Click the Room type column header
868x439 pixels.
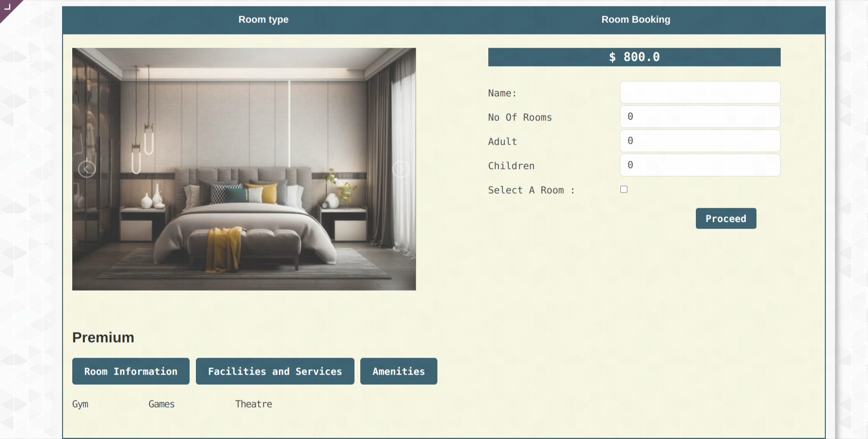coord(263,20)
